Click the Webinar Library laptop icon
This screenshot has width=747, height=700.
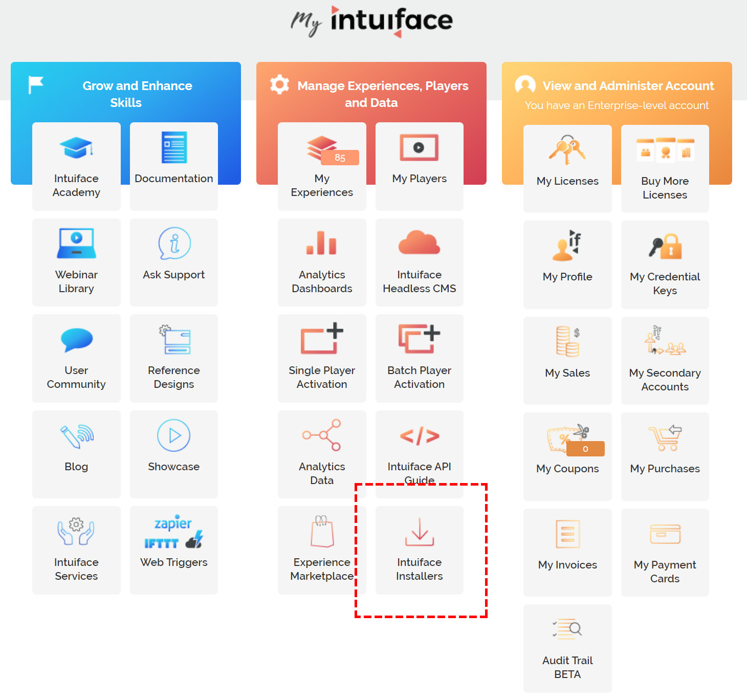(x=76, y=244)
